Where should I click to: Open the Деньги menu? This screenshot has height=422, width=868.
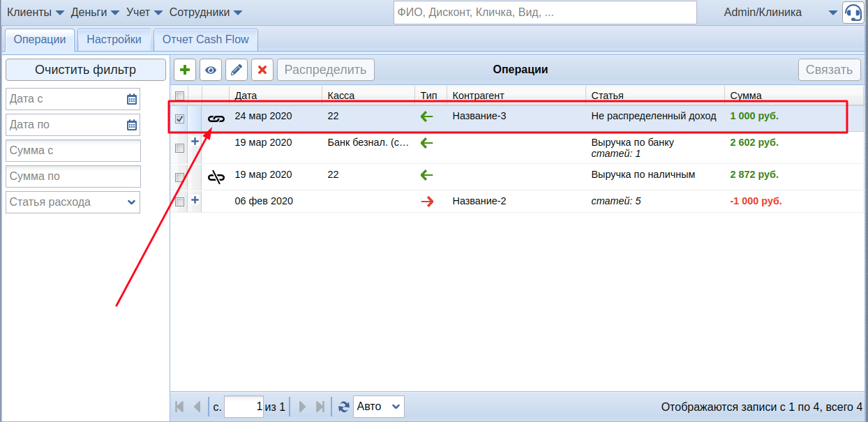click(95, 13)
